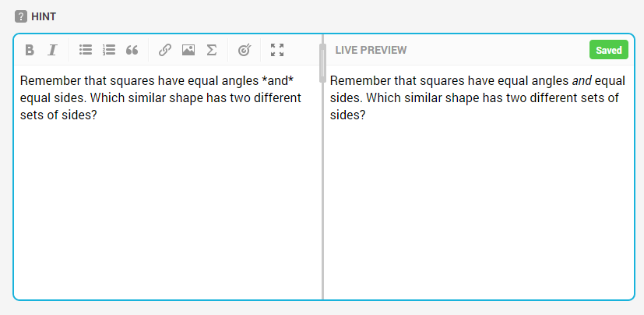Insert a numbered list
Screen dimensions: 644x315
[109, 50]
